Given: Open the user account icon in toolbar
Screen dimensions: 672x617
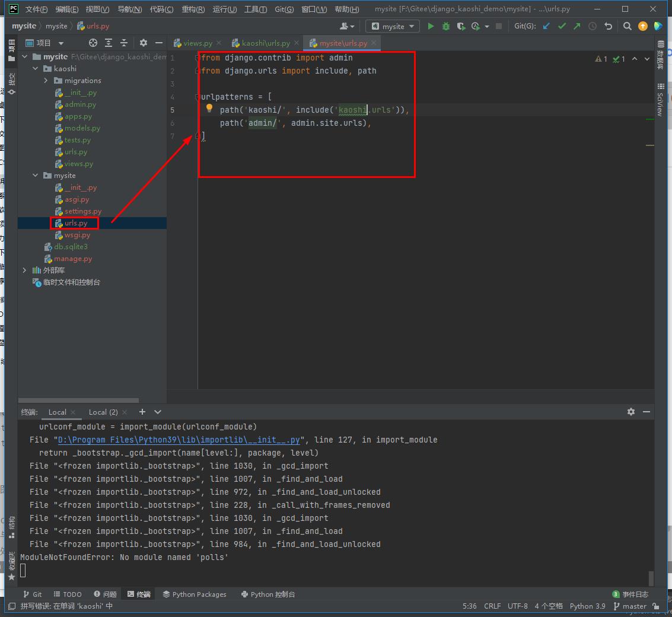Looking at the screenshot, I should (x=347, y=26).
